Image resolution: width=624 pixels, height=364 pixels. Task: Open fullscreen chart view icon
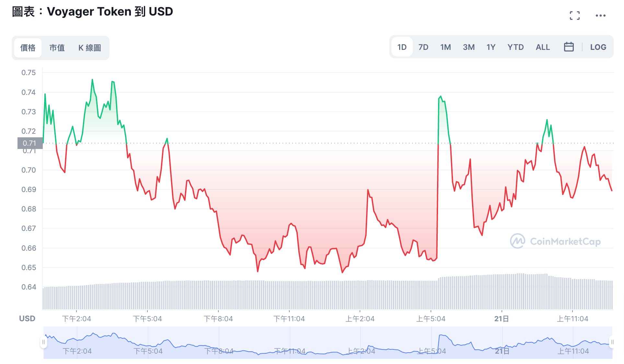[x=574, y=15]
